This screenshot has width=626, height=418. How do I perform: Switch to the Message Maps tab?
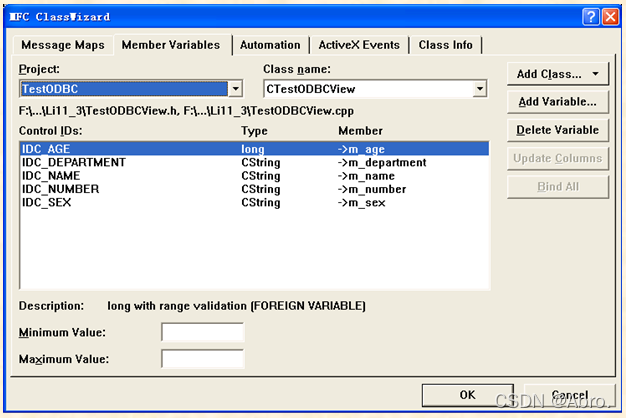pos(63,45)
